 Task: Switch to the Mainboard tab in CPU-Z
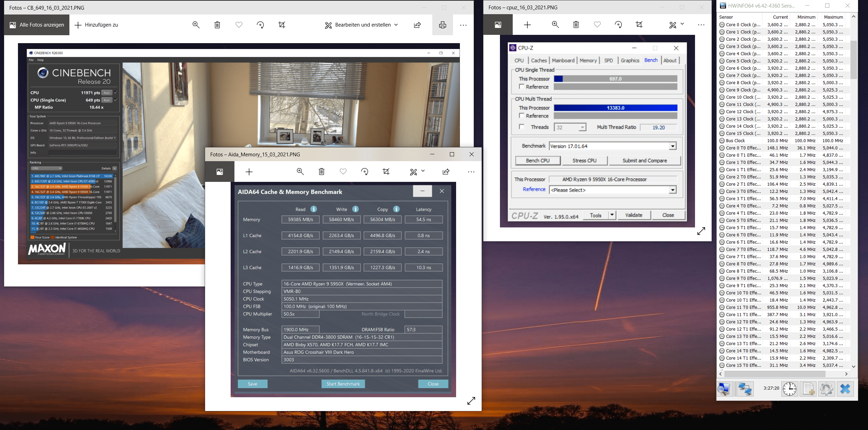click(x=563, y=60)
